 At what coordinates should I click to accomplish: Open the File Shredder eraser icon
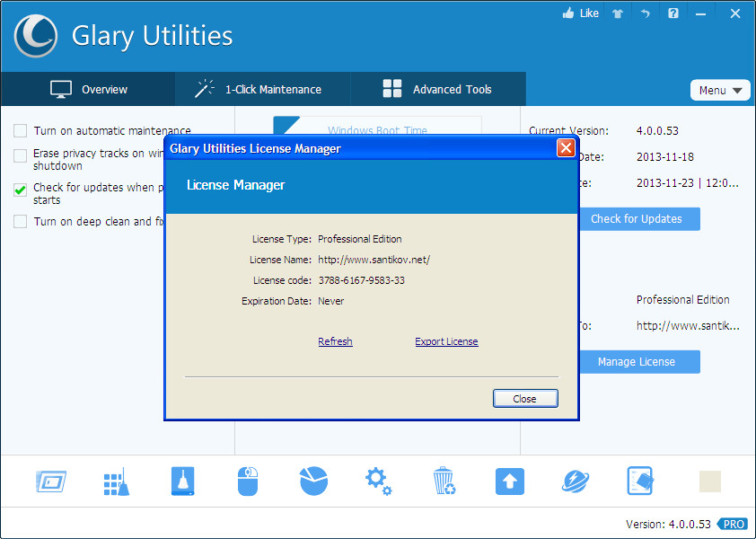640,481
